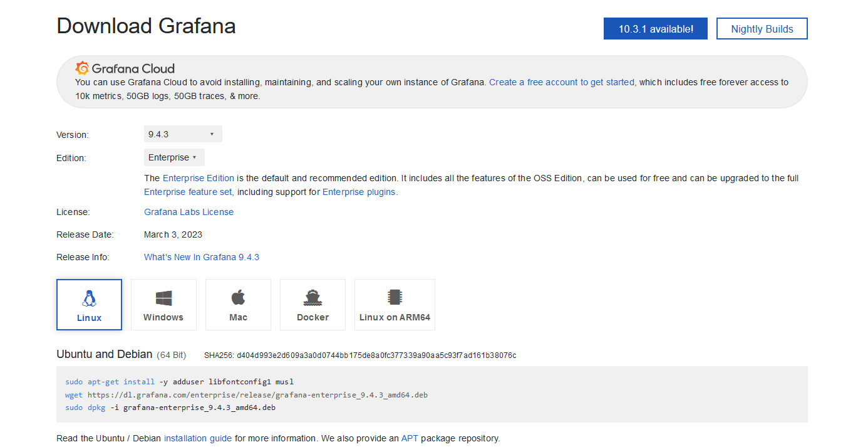Switch to Linux on ARM64 tab label
Screen dimensions: 868x447
pos(395,317)
